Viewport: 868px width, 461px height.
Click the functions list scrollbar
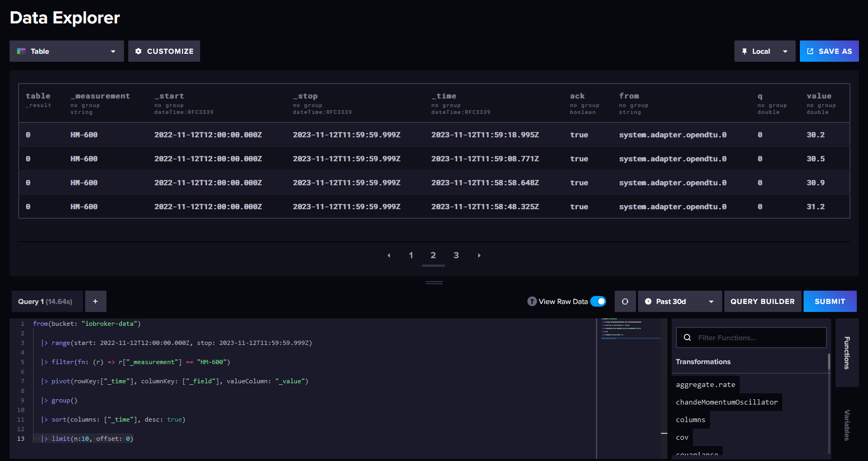[x=829, y=361]
